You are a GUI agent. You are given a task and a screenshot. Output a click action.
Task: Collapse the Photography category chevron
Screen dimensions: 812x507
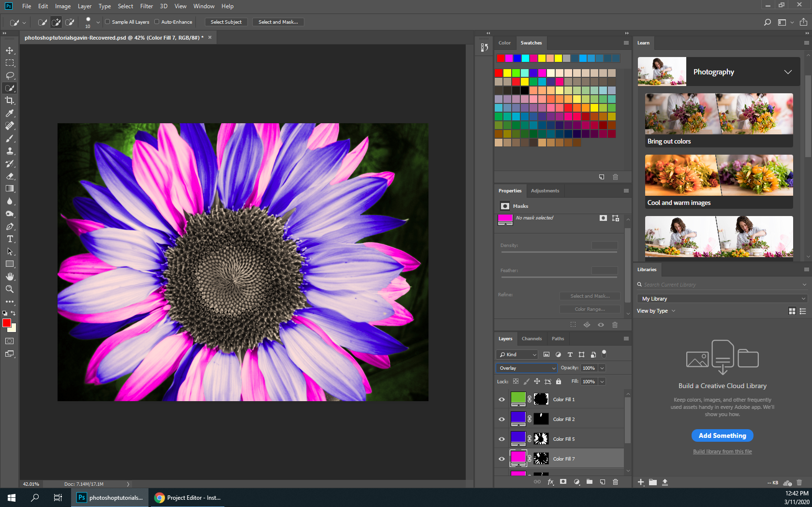(788, 72)
